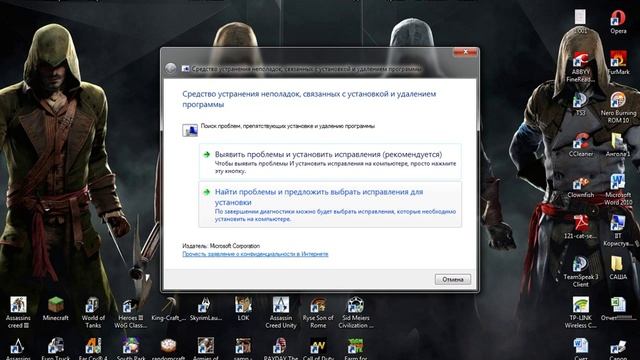Viewport: 640px width, 360px height.
Task: Click the back arrow in troubleshooter
Action: pyautogui.click(x=171, y=69)
